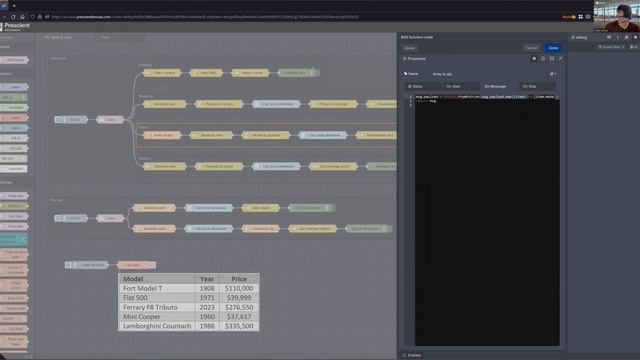Image resolution: width=640 pixels, height=360 pixels.
Task: Toggle the Enabled switch at editor bottom
Action: pos(412,356)
